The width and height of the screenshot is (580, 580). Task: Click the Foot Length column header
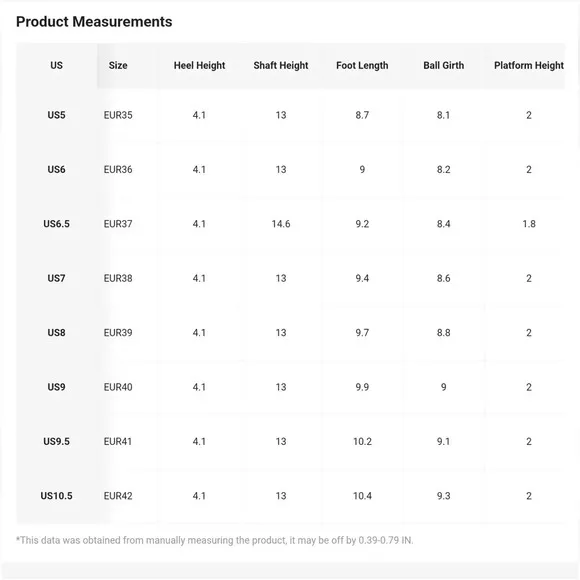pyautogui.click(x=362, y=65)
